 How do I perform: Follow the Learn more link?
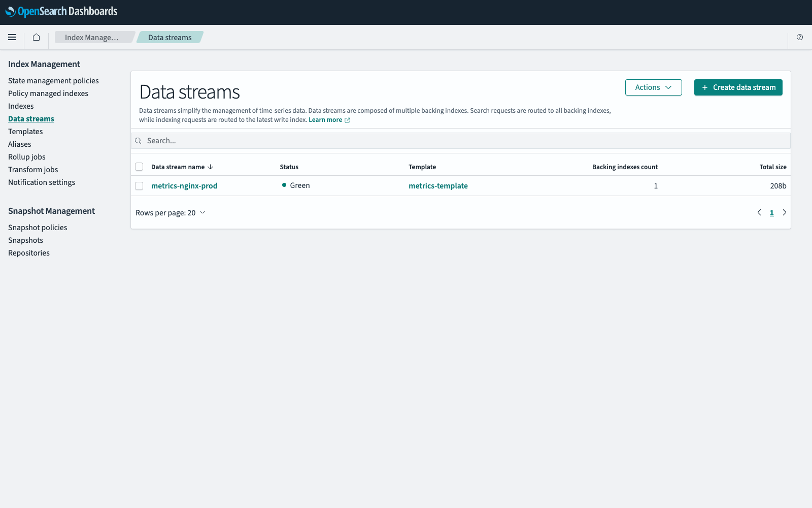click(325, 120)
